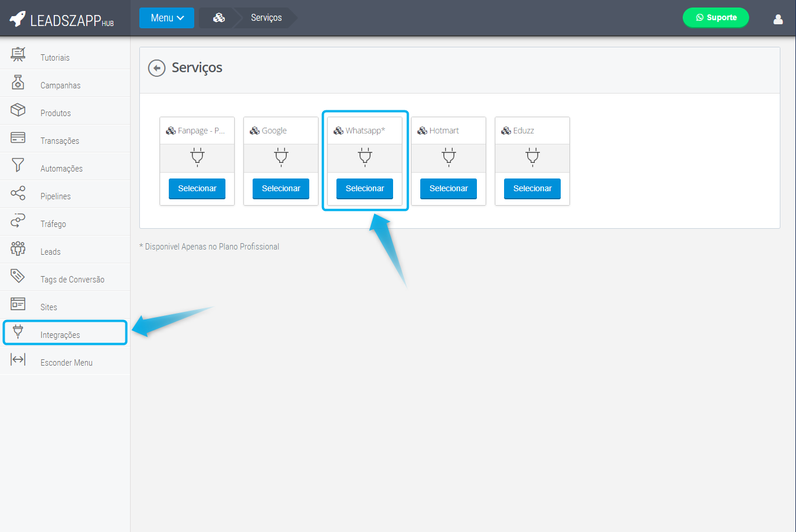This screenshot has height=532, width=796.
Task: Open the Integrações menu item
Action: pyautogui.click(x=60, y=335)
